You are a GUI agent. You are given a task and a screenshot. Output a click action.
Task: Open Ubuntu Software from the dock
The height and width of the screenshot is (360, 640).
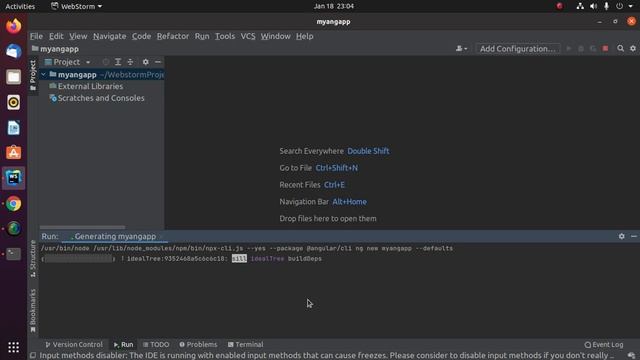pos(13,153)
